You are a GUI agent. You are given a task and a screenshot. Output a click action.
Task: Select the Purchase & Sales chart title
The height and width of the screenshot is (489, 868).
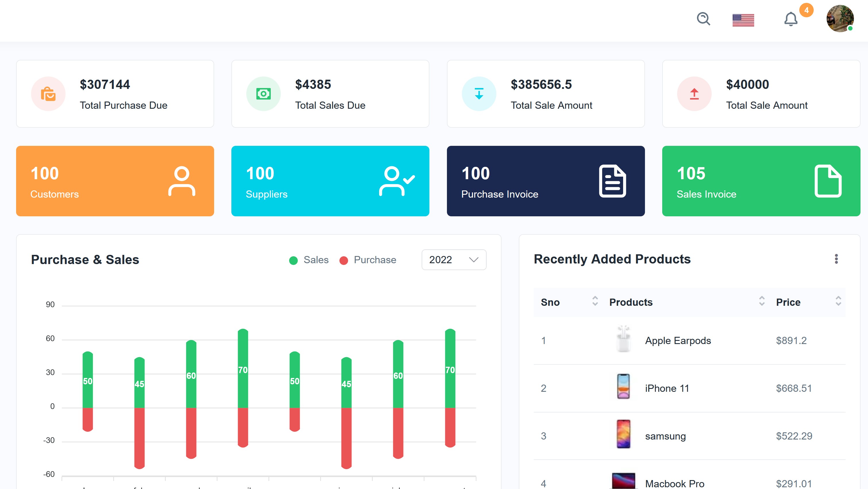[x=85, y=260]
